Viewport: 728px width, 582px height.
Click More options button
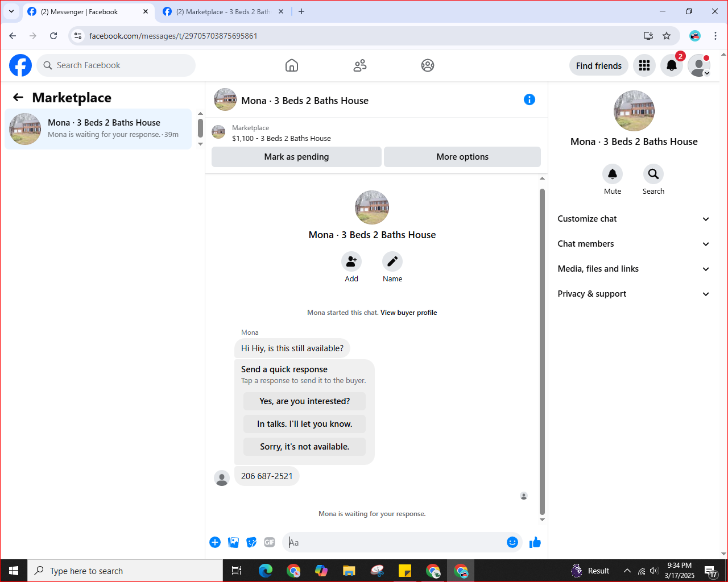462,157
